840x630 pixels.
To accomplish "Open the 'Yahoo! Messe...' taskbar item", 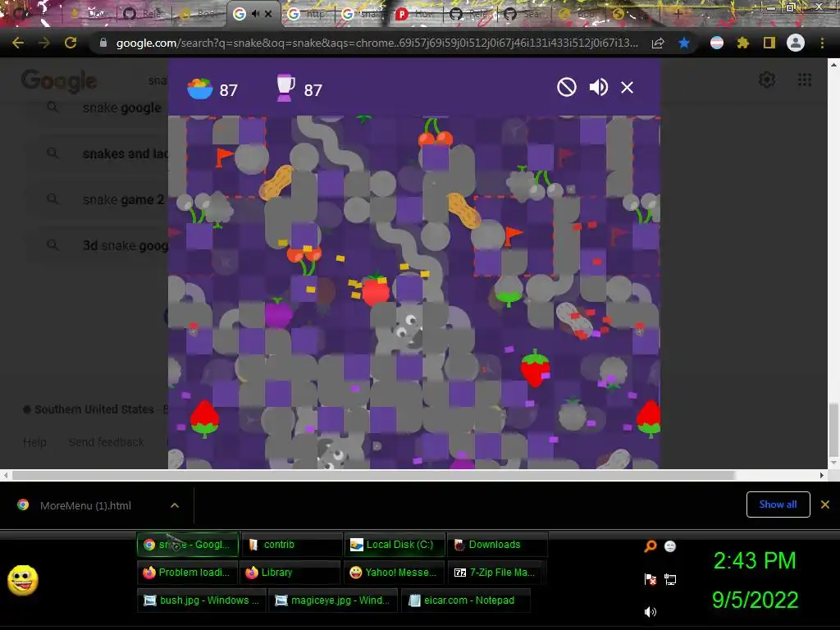I will pyautogui.click(x=393, y=572).
